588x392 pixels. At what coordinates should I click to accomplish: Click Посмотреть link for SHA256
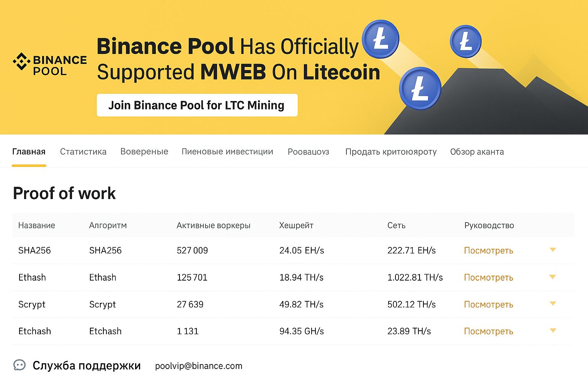click(x=488, y=251)
